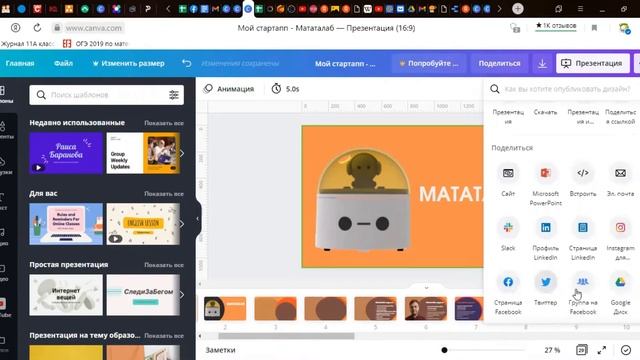Screen dimensions: 640x360
Task: Open the slide timer 5.0s
Action: [285, 89]
